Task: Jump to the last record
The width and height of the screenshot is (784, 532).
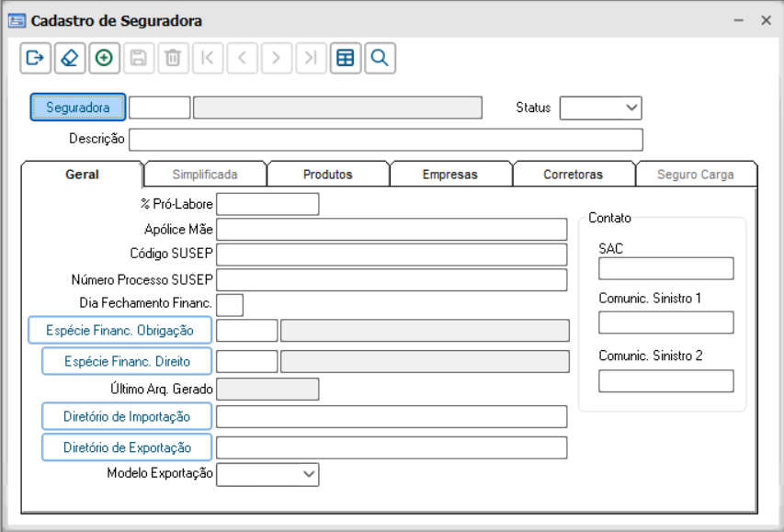Action: pyautogui.click(x=311, y=58)
